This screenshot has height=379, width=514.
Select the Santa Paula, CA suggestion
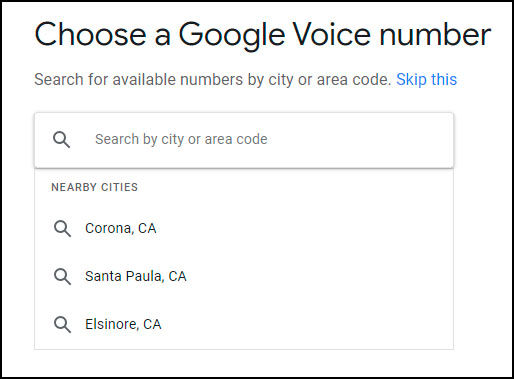pyautogui.click(x=244, y=277)
